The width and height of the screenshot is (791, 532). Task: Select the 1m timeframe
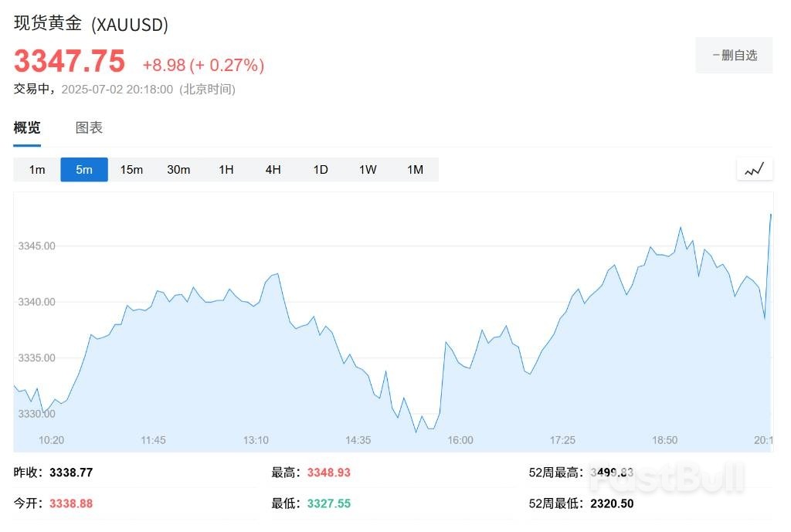[37, 170]
